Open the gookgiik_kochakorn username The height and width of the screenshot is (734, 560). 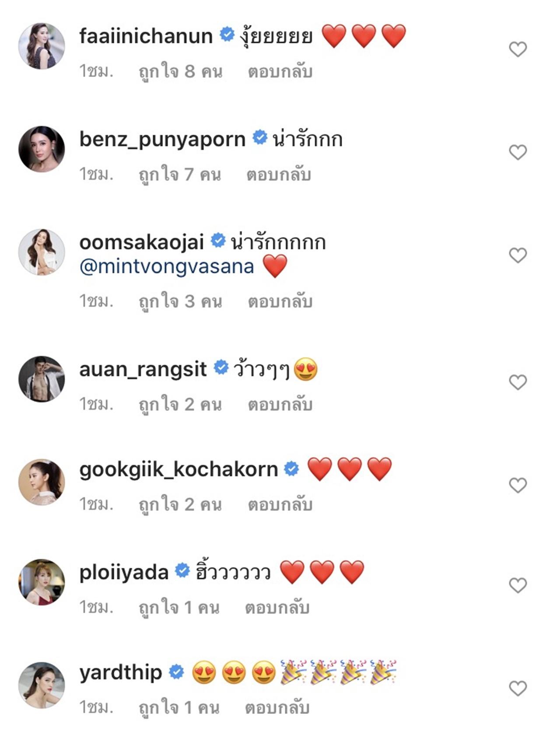tap(178, 469)
